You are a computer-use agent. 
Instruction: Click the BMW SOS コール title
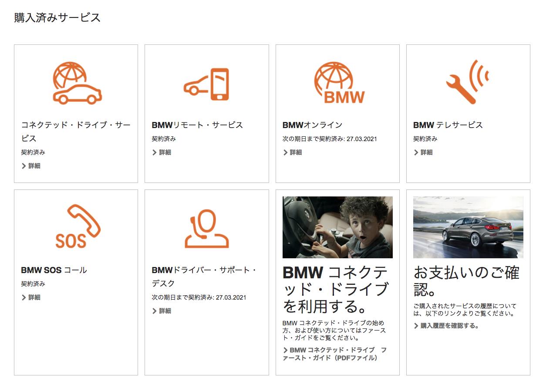point(54,270)
